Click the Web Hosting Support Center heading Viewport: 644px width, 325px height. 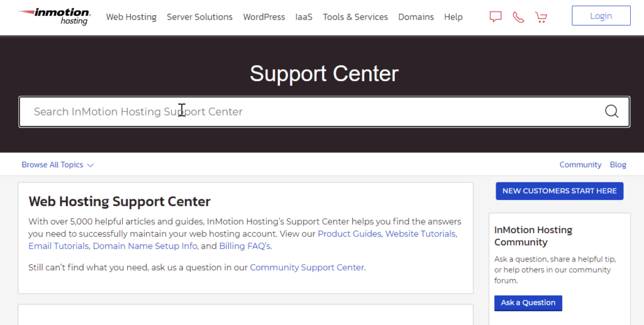[x=119, y=202]
